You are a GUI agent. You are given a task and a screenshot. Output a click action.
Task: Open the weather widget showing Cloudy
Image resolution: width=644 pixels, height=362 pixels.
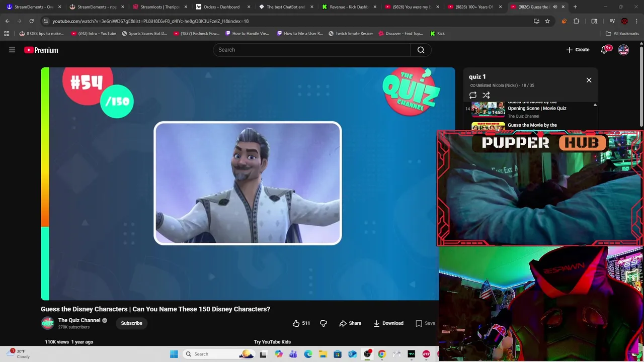click(19, 354)
